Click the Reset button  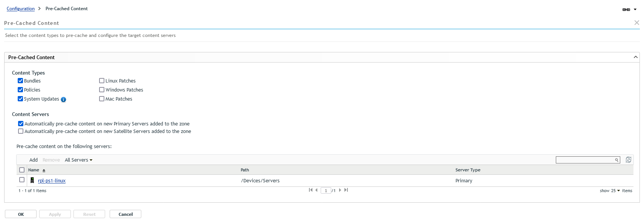89,214
